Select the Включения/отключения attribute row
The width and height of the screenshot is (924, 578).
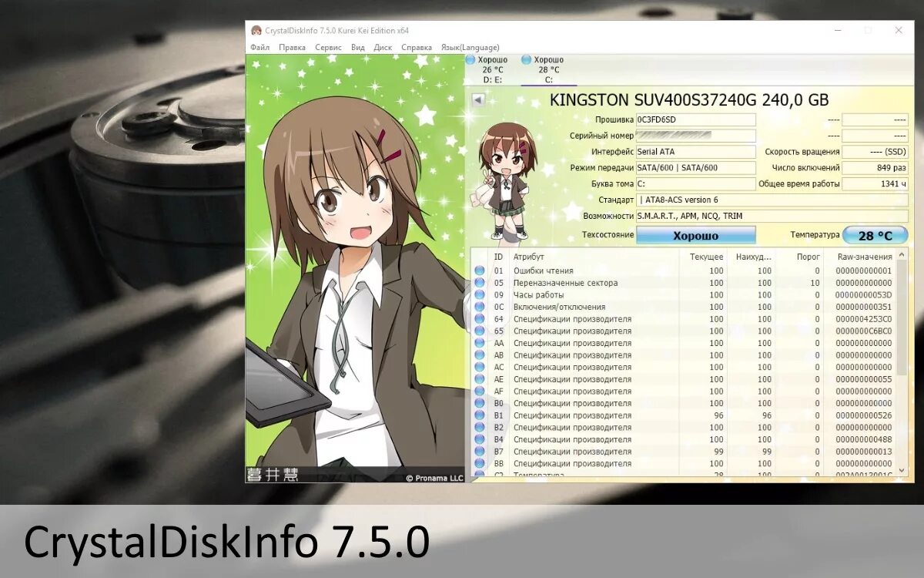click(x=684, y=307)
